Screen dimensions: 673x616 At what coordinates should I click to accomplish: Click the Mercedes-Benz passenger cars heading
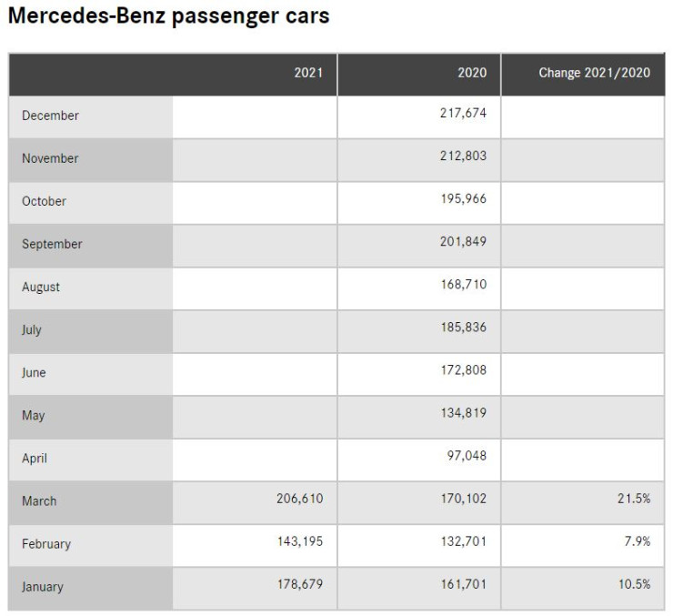click(x=168, y=17)
